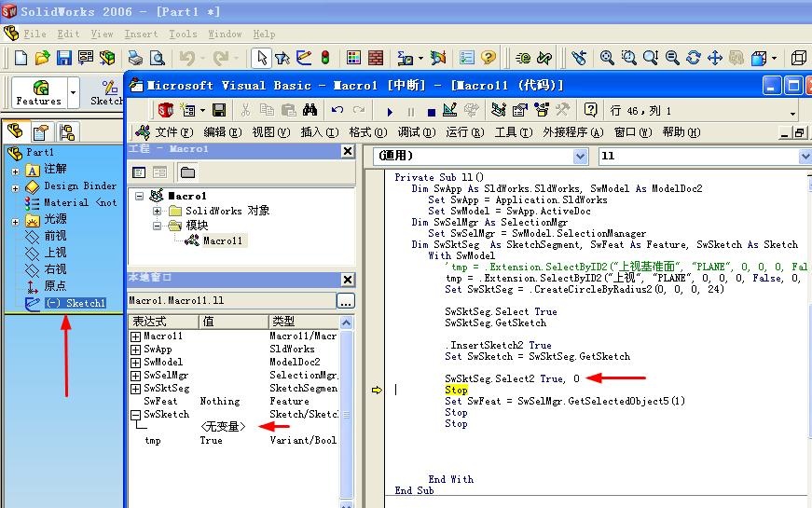Click the Run macro play icon

click(390, 111)
